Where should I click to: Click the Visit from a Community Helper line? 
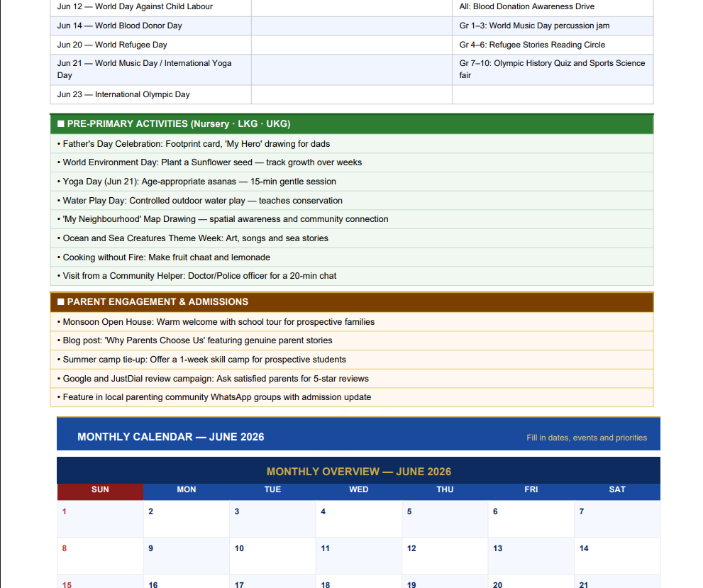pos(352,276)
